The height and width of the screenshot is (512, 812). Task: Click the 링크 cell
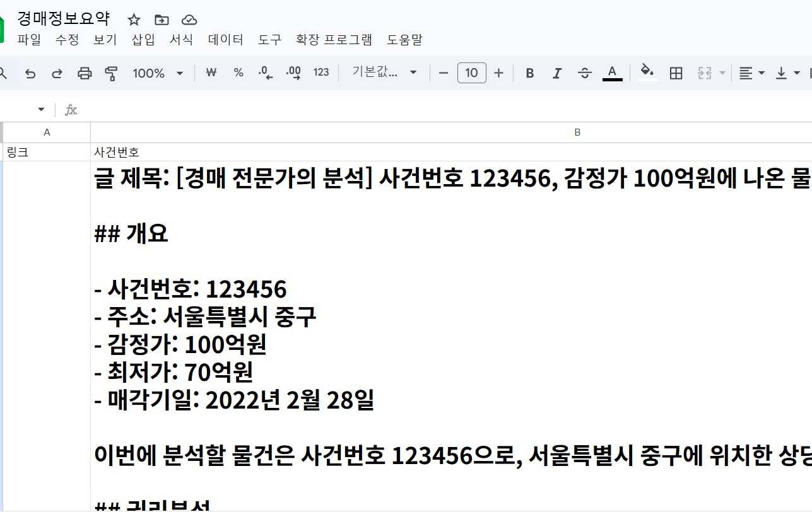[47, 152]
